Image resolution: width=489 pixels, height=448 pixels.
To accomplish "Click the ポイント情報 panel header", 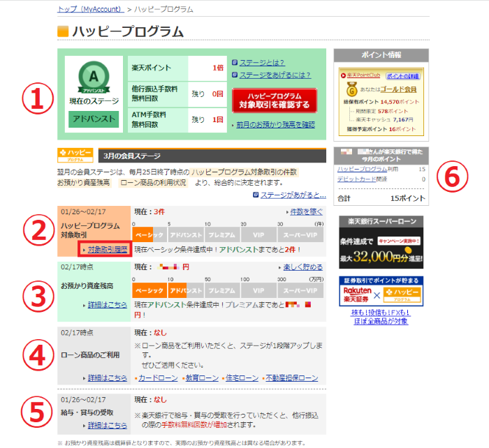I will click(381, 55).
